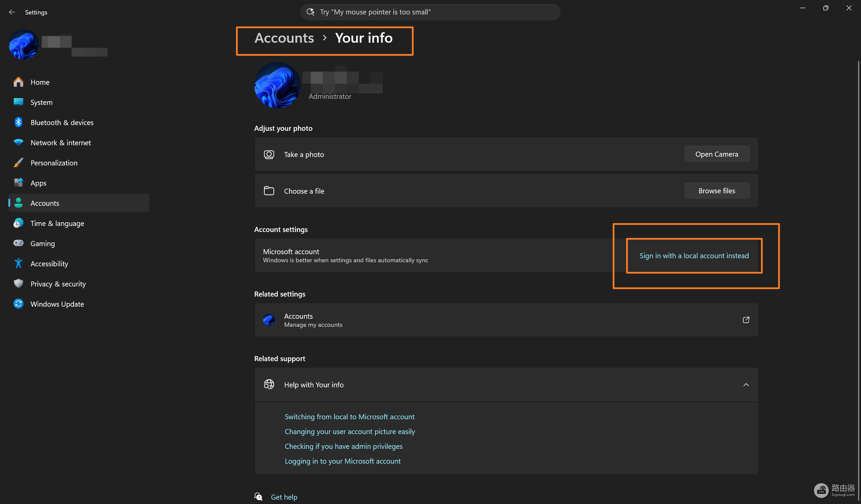This screenshot has width=861, height=504.
Task: Open Manage my accounts related setting
Action: (506, 320)
